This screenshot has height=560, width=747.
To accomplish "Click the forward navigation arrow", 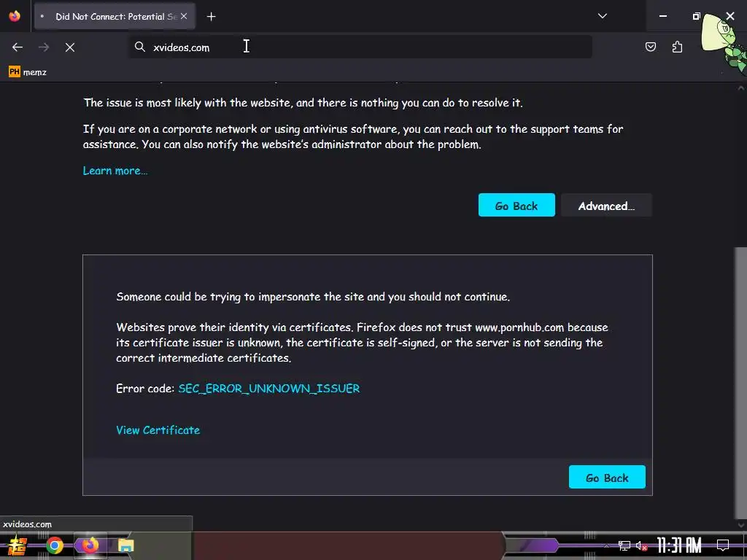I will pos(44,47).
